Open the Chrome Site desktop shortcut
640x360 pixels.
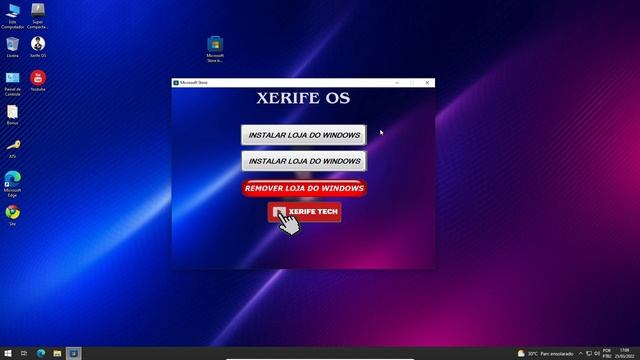point(13,215)
